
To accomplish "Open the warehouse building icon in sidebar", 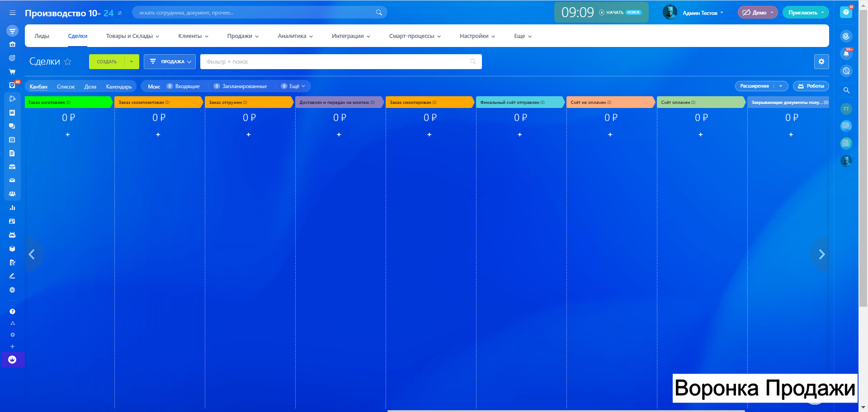I will tap(12, 44).
